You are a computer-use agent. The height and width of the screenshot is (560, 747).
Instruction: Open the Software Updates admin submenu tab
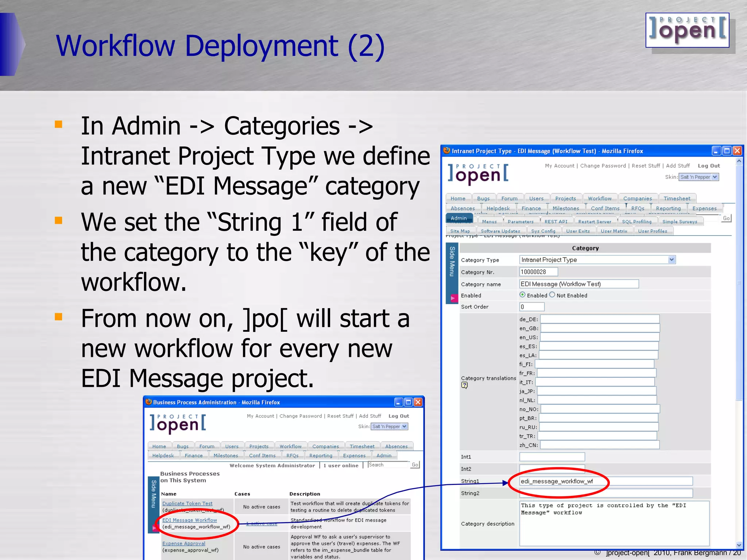500,231
